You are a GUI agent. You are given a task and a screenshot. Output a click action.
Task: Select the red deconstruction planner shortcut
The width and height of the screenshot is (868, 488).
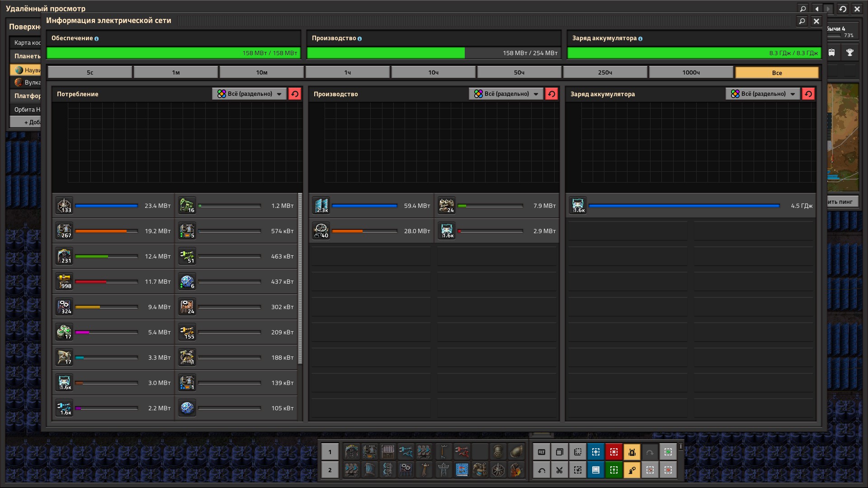[613, 451]
